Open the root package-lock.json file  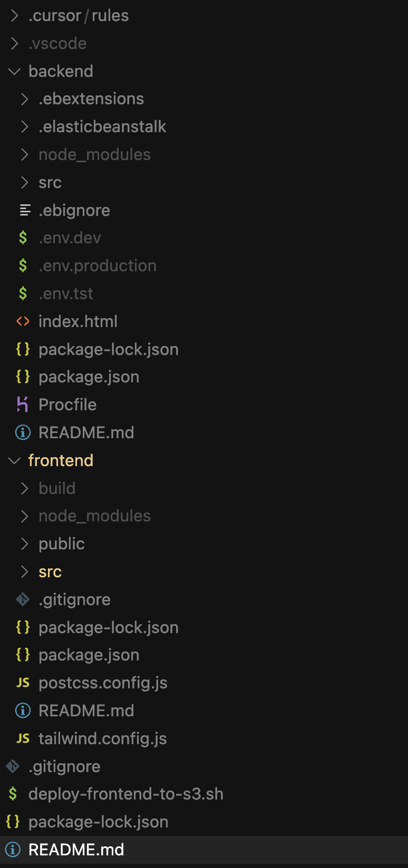coord(98,822)
